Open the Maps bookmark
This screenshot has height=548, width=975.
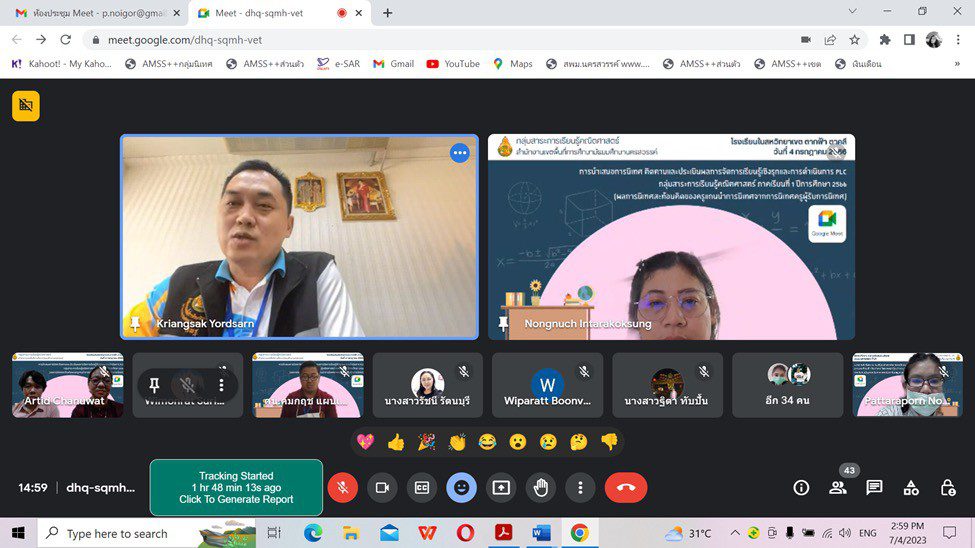point(513,64)
